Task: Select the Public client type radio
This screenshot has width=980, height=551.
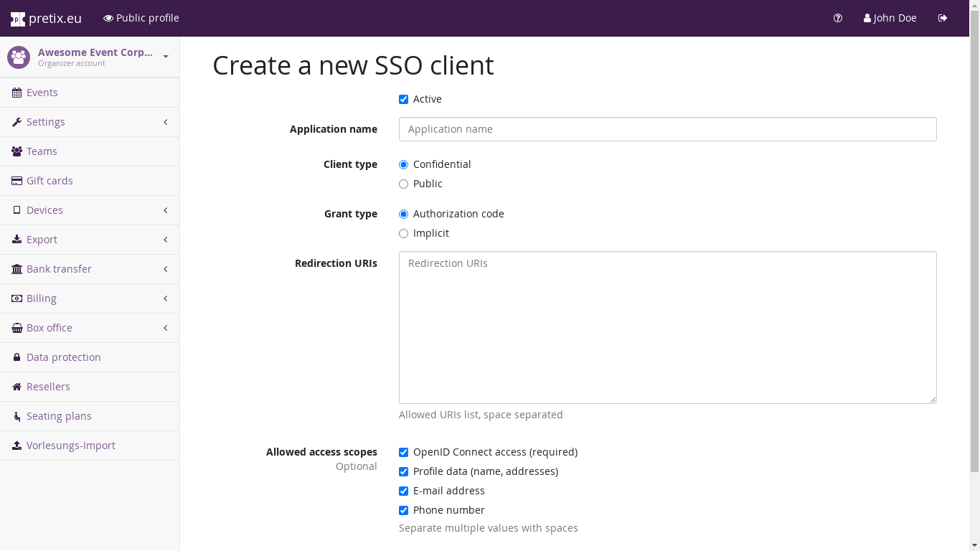Action: pyautogui.click(x=403, y=184)
